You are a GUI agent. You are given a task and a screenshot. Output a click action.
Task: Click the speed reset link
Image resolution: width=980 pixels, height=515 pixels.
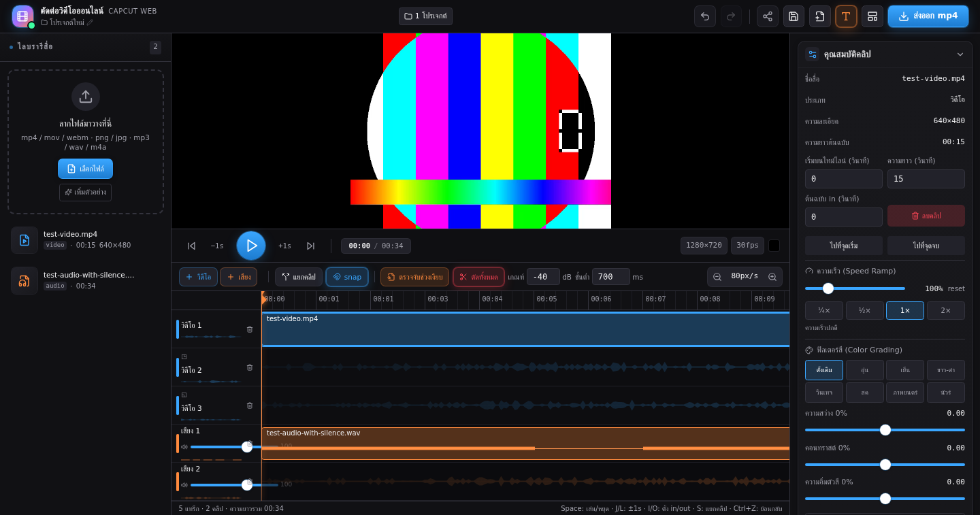pyautogui.click(x=957, y=288)
